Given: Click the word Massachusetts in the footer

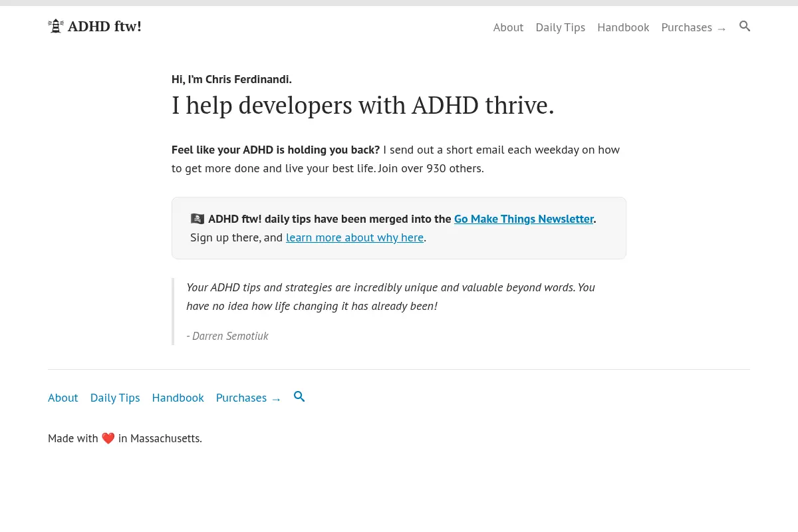Looking at the screenshot, I should [166, 438].
